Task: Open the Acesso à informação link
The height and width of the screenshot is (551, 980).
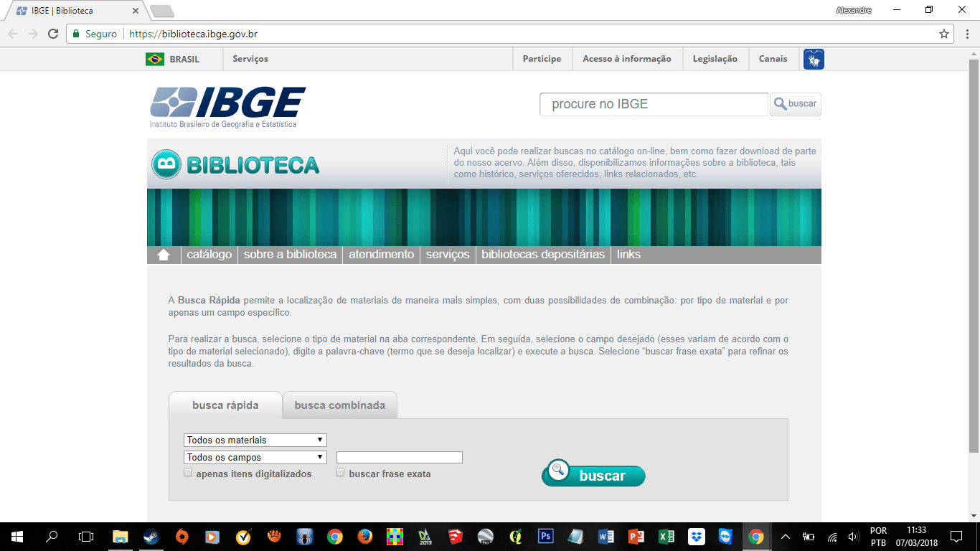Action: tap(626, 59)
